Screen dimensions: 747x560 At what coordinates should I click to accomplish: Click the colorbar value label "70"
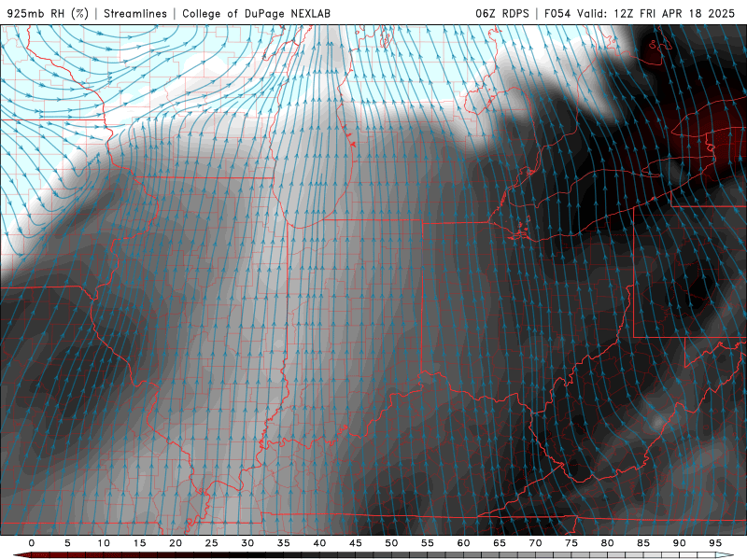pyautogui.click(x=535, y=543)
